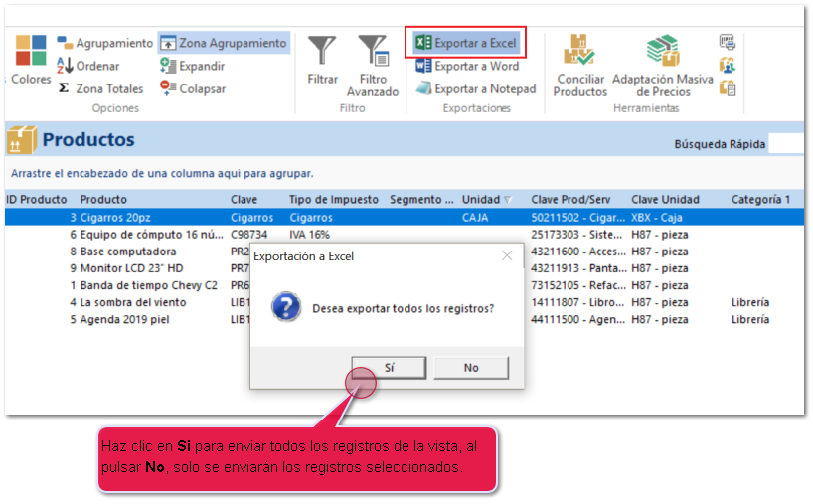Click the CAJA unidad cell

(475, 217)
